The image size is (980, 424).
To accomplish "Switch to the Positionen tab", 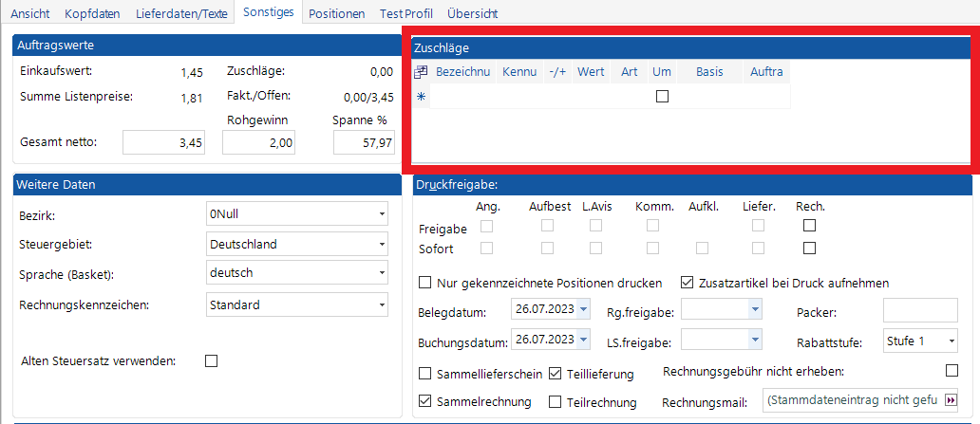I will point(336,14).
